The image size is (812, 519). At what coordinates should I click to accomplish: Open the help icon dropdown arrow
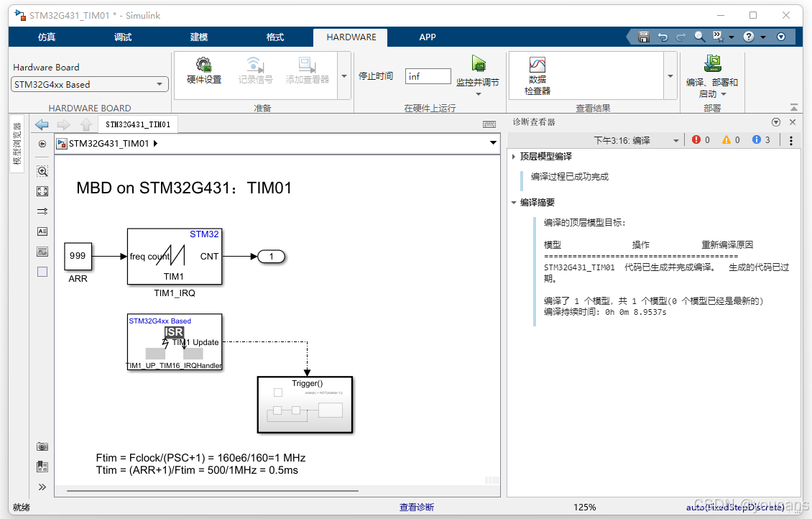763,37
